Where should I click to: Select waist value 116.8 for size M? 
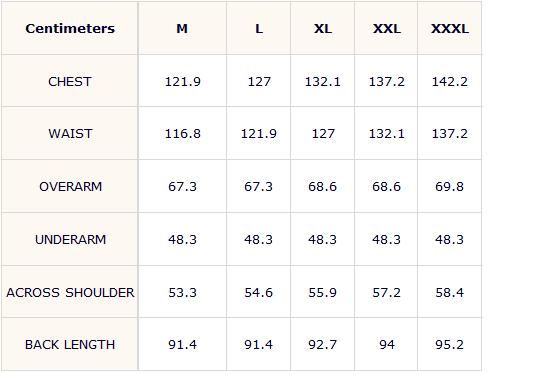[182, 133]
